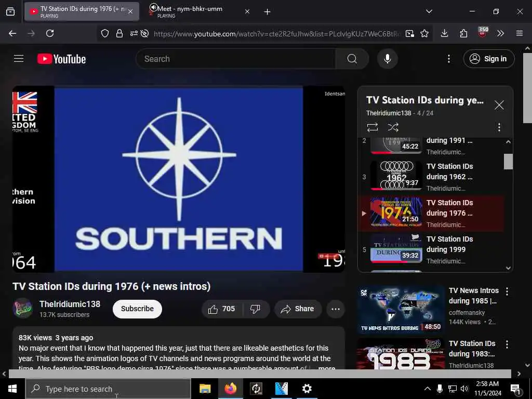This screenshot has height=399, width=532.
Task: Dislike the video
Action: coord(255,309)
